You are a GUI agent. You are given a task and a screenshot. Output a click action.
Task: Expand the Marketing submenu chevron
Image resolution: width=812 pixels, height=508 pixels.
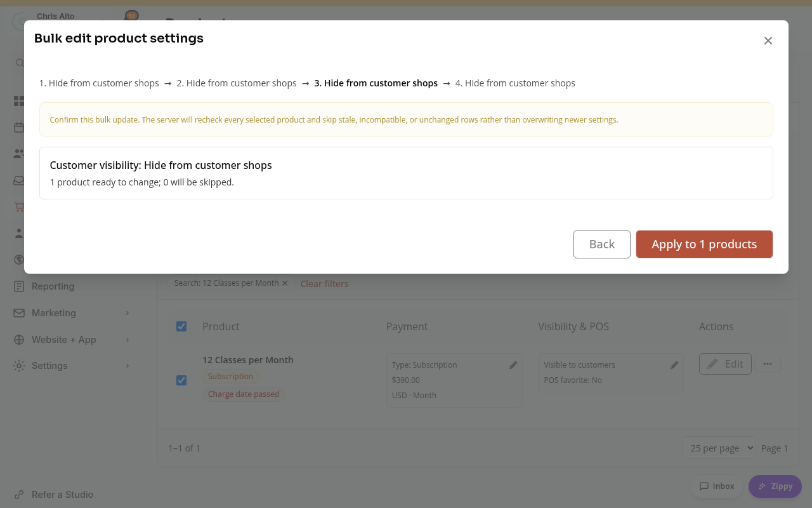click(128, 313)
